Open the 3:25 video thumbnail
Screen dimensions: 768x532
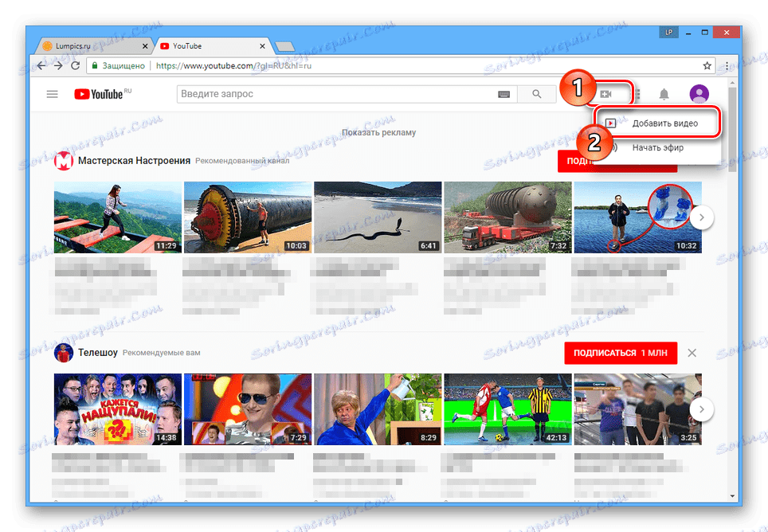pos(637,409)
